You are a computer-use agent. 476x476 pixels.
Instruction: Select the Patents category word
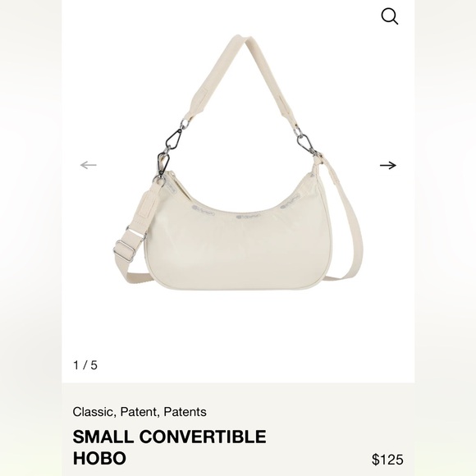(x=185, y=412)
